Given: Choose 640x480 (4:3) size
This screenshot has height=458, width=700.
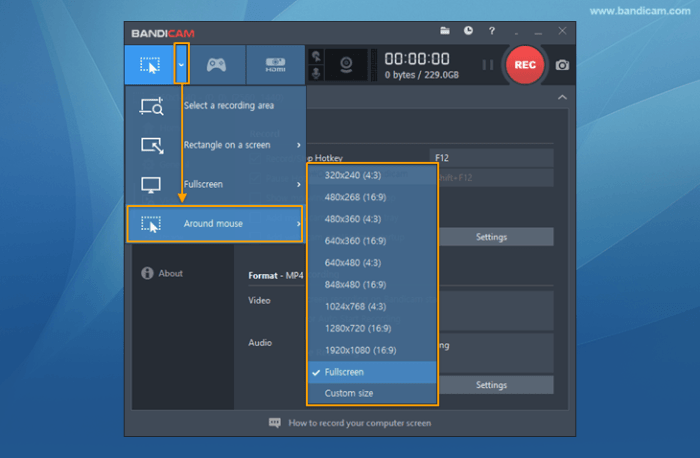Looking at the screenshot, I should click(372, 263).
